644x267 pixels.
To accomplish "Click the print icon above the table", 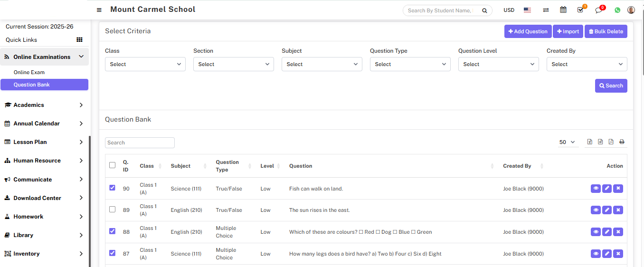I will click(622, 142).
